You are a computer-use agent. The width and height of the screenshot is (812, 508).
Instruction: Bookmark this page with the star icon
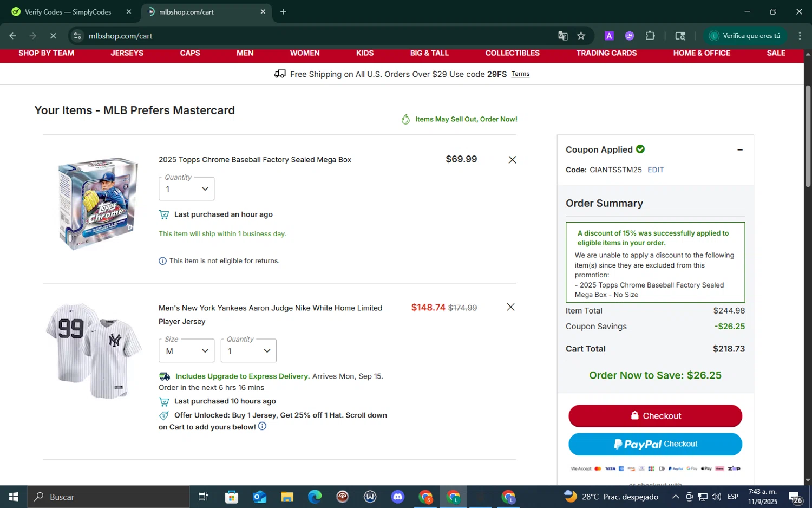(581, 36)
